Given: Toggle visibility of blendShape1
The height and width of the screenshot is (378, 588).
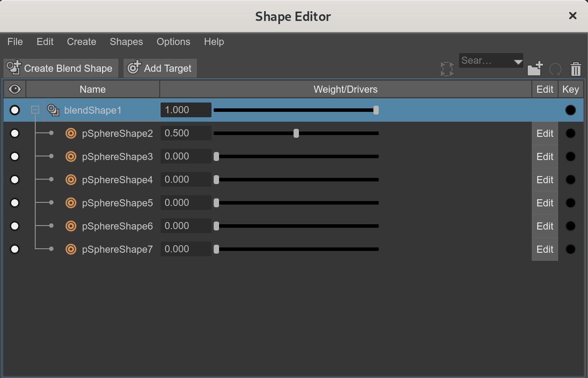Looking at the screenshot, I should click(x=15, y=110).
